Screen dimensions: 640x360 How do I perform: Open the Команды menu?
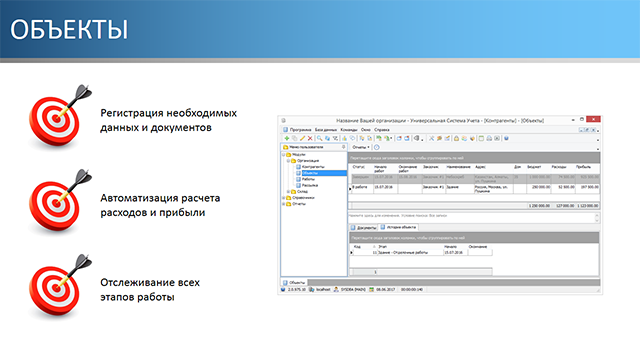pyautogui.click(x=349, y=130)
